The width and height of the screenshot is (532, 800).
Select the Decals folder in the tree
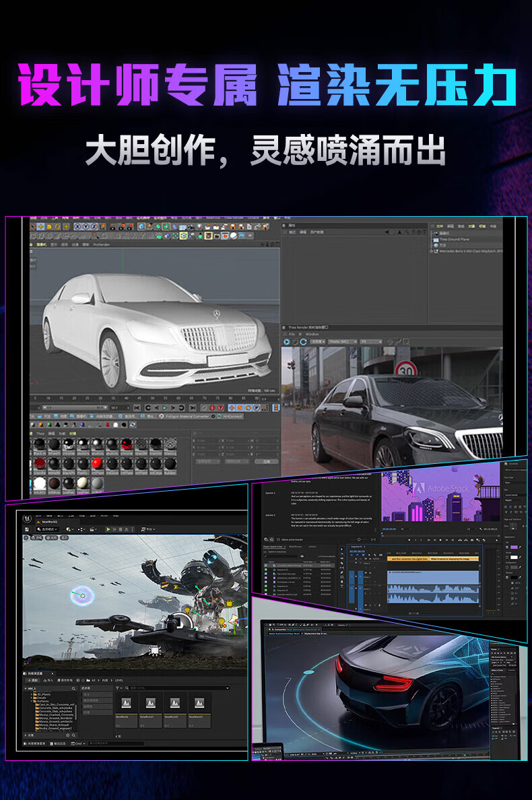39,698
